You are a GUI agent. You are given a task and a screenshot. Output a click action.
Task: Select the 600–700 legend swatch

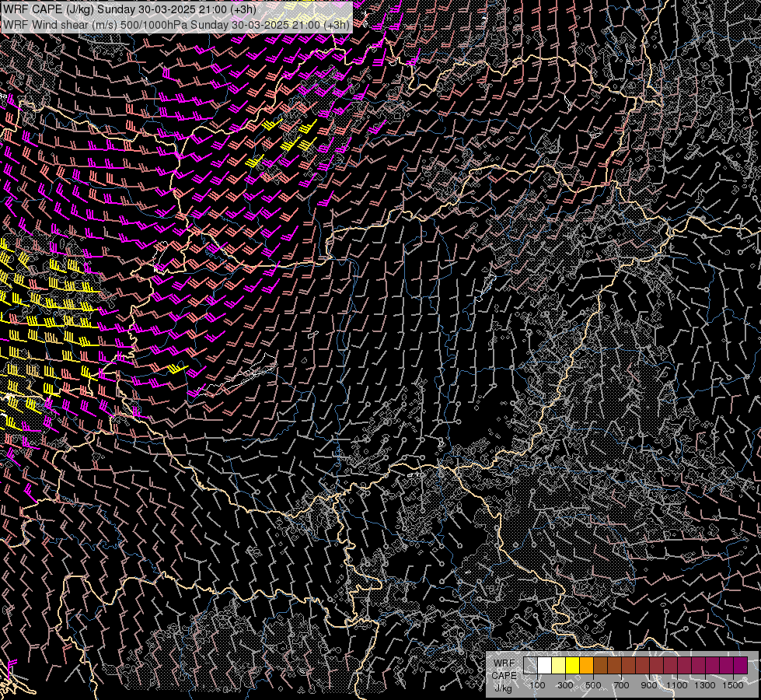pos(614,666)
